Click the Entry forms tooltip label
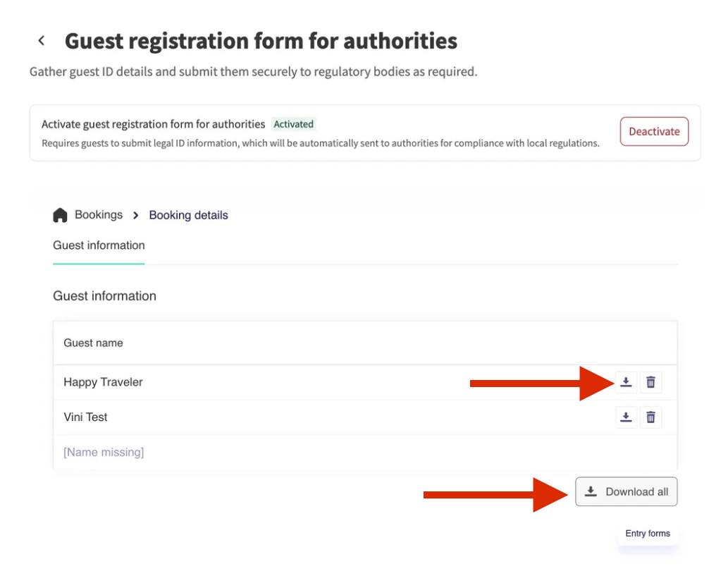This screenshot has width=716, height=588. coord(648,534)
